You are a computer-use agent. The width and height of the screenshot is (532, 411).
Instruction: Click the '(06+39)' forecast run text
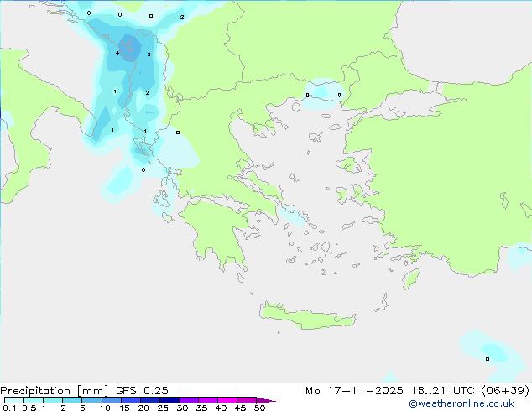pyautogui.click(x=505, y=391)
